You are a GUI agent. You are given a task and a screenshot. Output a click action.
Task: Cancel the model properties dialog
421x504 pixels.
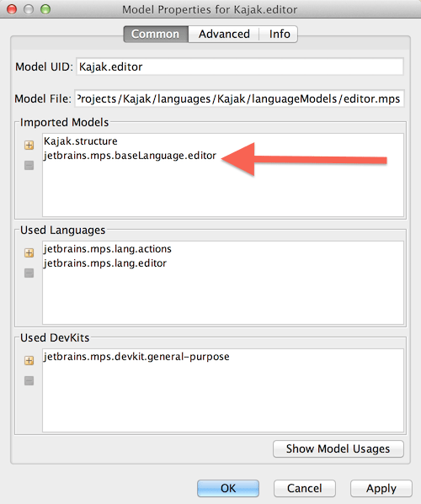[305, 488]
